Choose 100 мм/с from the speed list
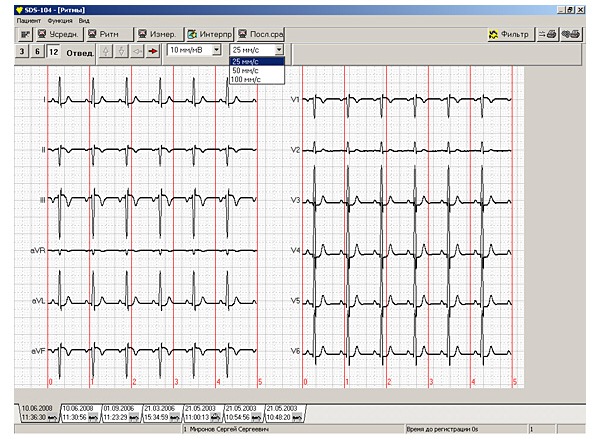The image size is (600, 440). coord(247,79)
